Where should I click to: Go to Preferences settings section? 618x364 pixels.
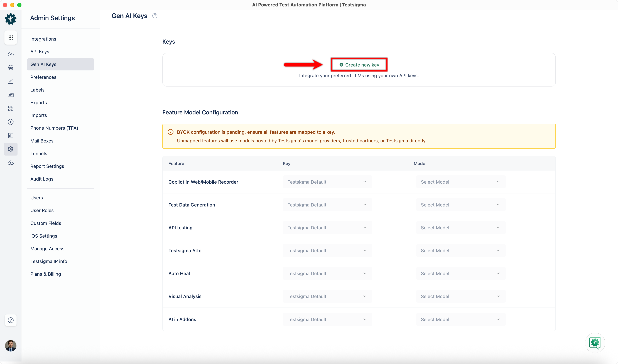point(43,77)
